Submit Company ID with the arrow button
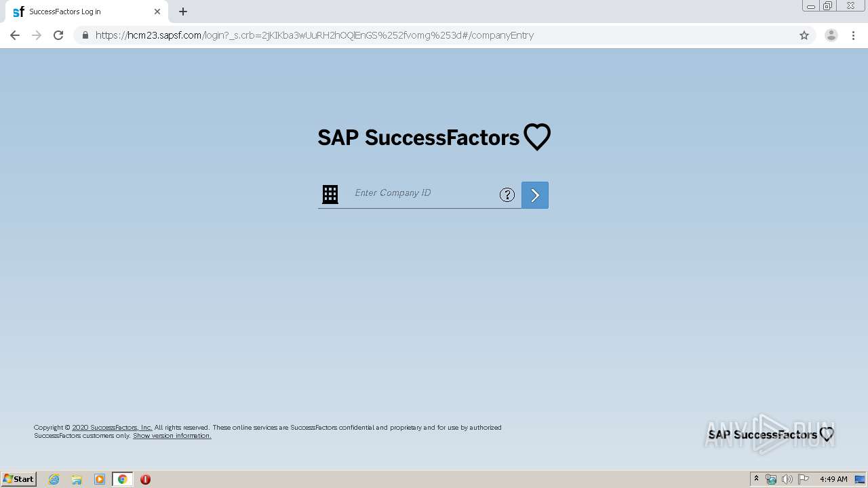The width and height of the screenshot is (868, 488). pyautogui.click(x=535, y=195)
